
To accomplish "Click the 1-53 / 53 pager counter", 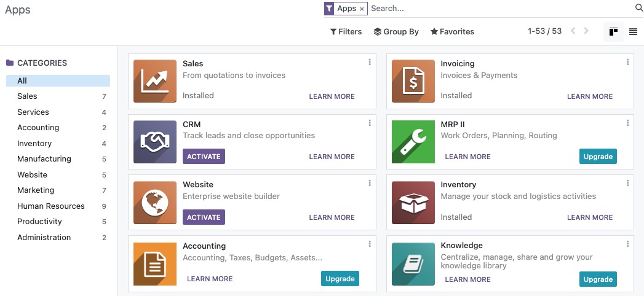I will pyautogui.click(x=544, y=31).
